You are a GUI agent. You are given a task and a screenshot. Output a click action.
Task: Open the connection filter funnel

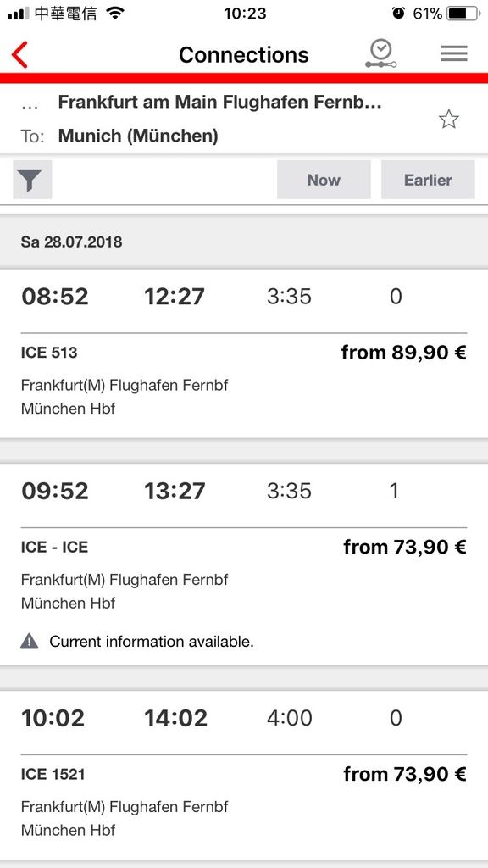click(x=32, y=180)
